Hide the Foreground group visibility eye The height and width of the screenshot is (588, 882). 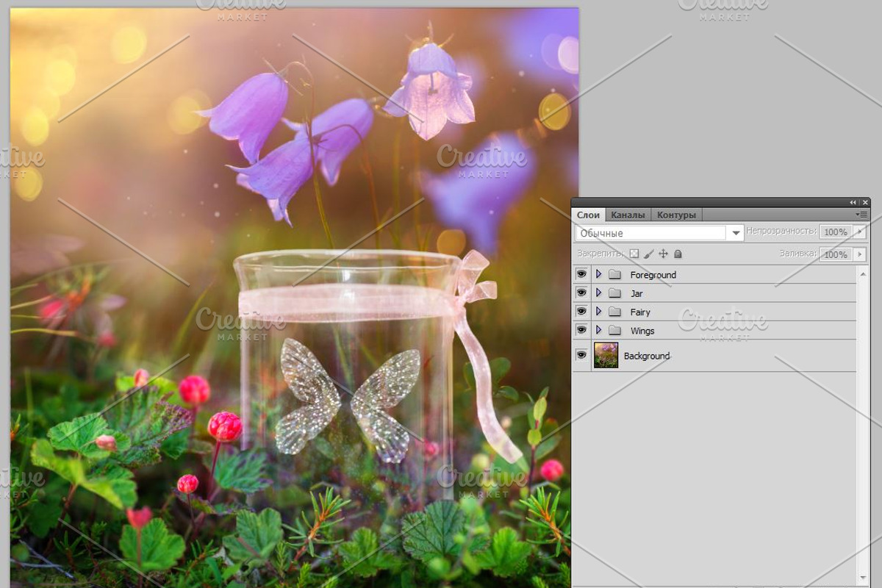[x=581, y=274]
